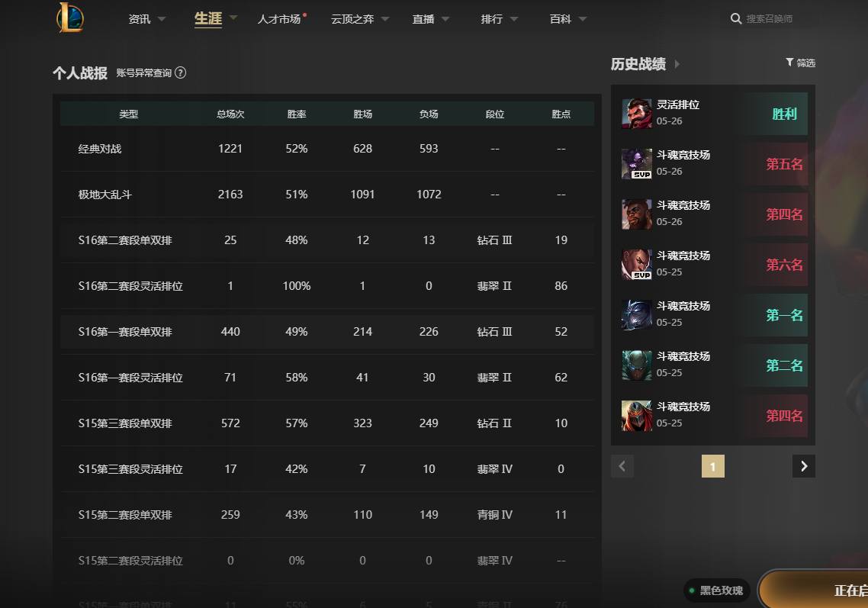Expand the 云顶之弈 menu dropdown arrow
Viewport: 868px width, 608px height.
385,19
